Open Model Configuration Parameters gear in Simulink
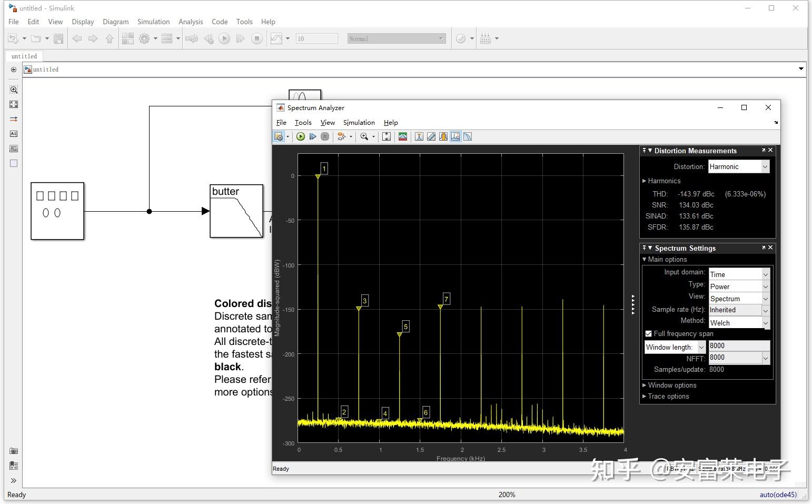Image resolution: width=812 pixels, height=504 pixels. click(x=145, y=38)
